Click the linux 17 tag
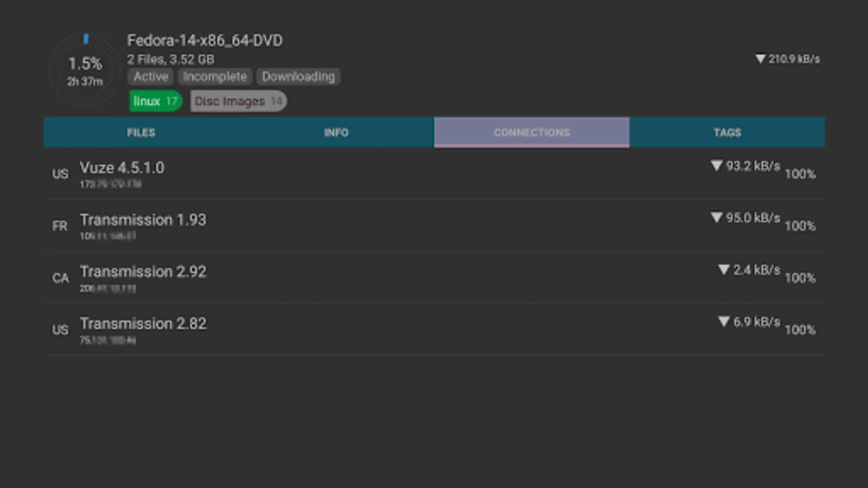Viewport: 868px width, 488px height. tap(155, 101)
